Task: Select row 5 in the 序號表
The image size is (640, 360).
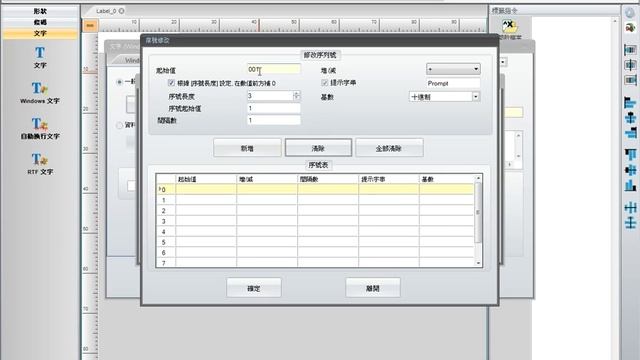Action: coord(315,242)
